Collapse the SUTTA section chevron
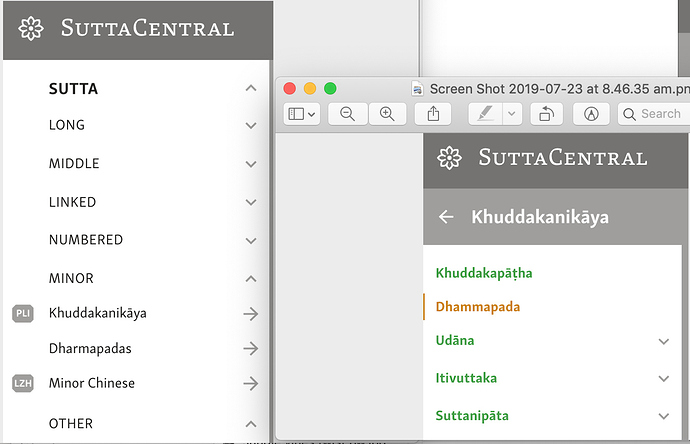Viewport: 690px width, 444px height. coord(251,88)
